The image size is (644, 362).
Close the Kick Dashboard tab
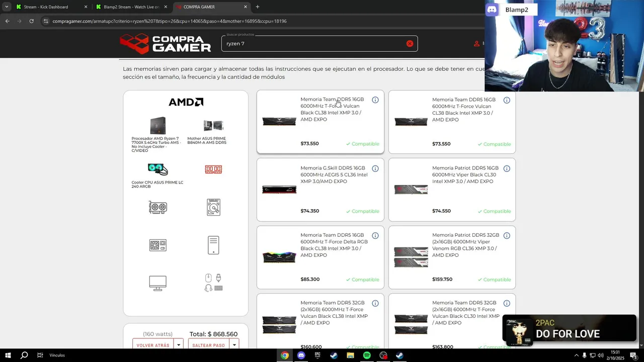pos(86,7)
